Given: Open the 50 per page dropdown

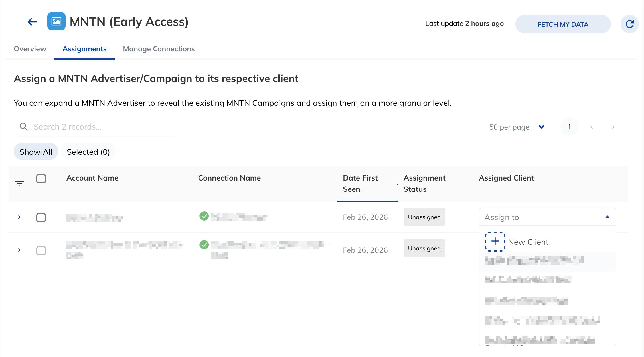Looking at the screenshot, I should tap(517, 127).
